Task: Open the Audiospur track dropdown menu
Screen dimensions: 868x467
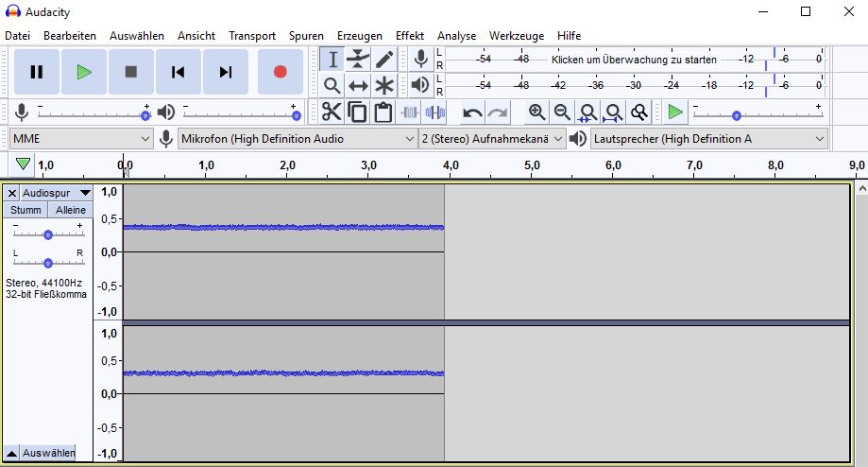Action: coord(56,193)
